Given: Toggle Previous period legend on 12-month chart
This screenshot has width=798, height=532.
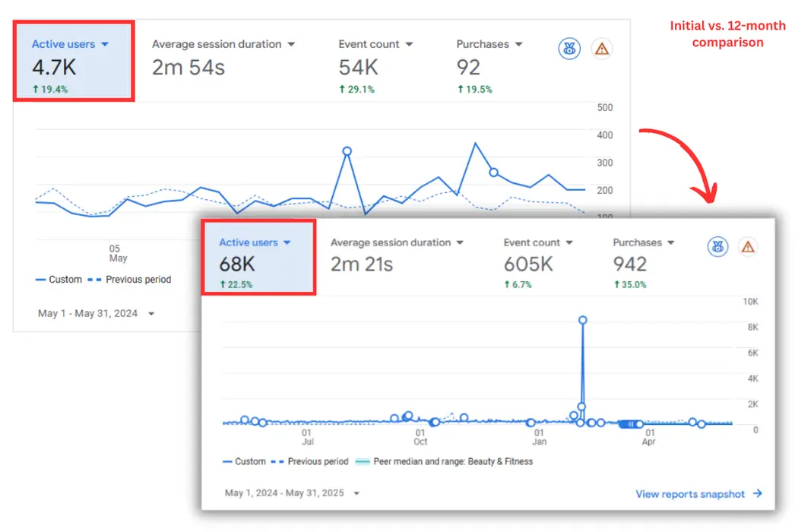Looking at the screenshot, I should (x=319, y=461).
